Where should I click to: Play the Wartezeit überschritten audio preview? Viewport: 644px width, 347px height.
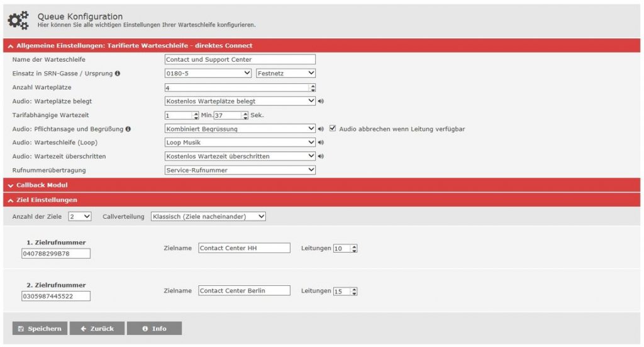click(x=321, y=156)
